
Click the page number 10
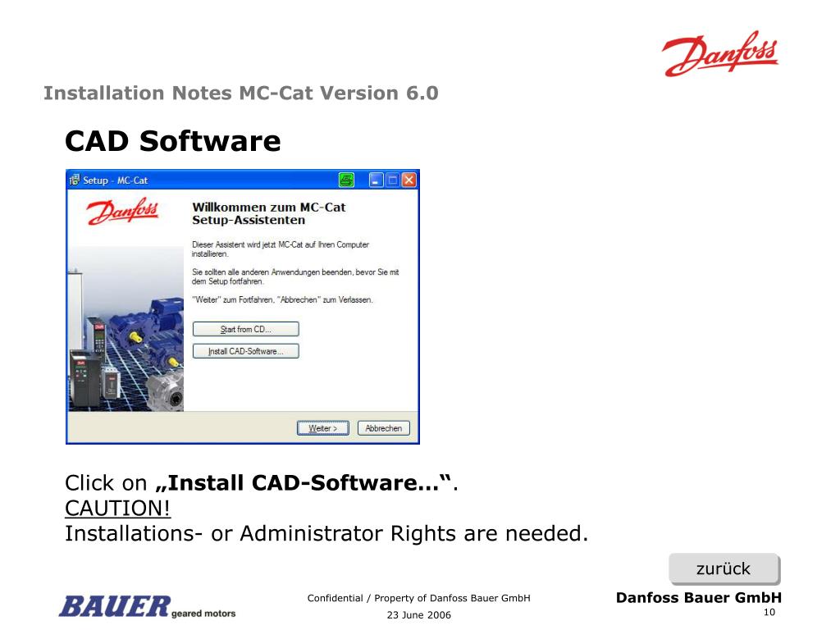click(x=769, y=612)
